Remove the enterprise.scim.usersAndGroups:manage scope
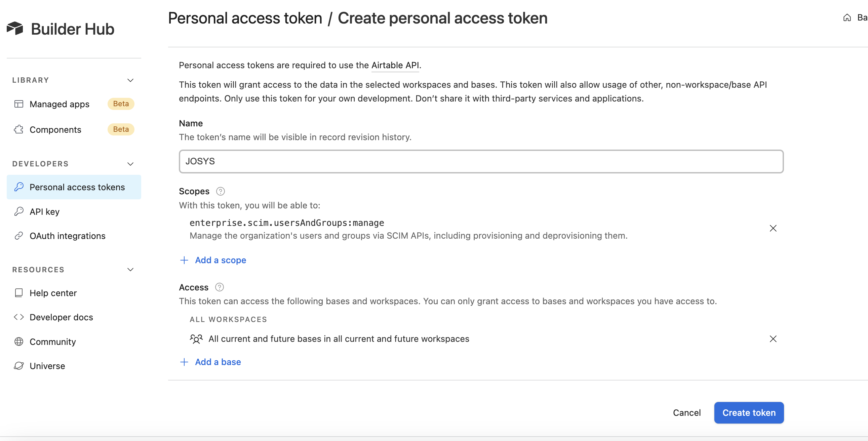Viewport: 868px width, 441px height. [x=773, y=229]
